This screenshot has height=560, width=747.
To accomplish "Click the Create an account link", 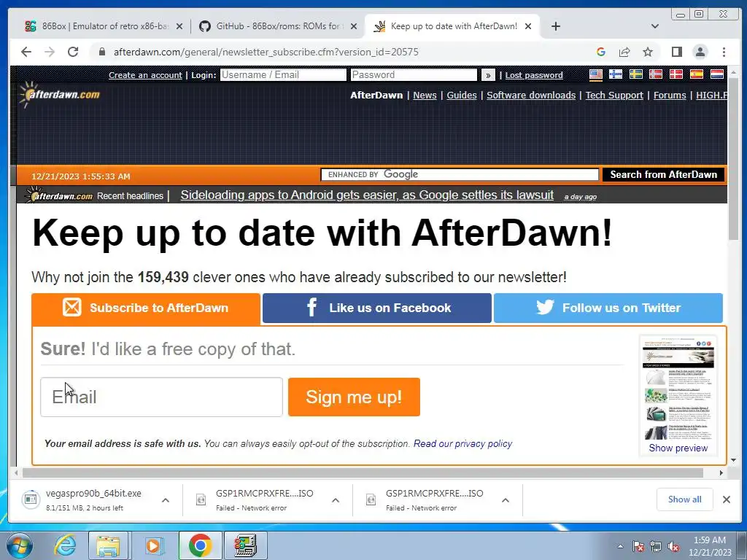I will [145, 75].
